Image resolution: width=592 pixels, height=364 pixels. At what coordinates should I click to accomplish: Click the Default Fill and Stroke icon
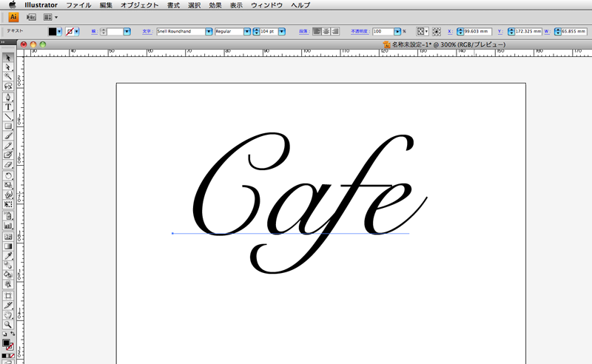[4, 334]
